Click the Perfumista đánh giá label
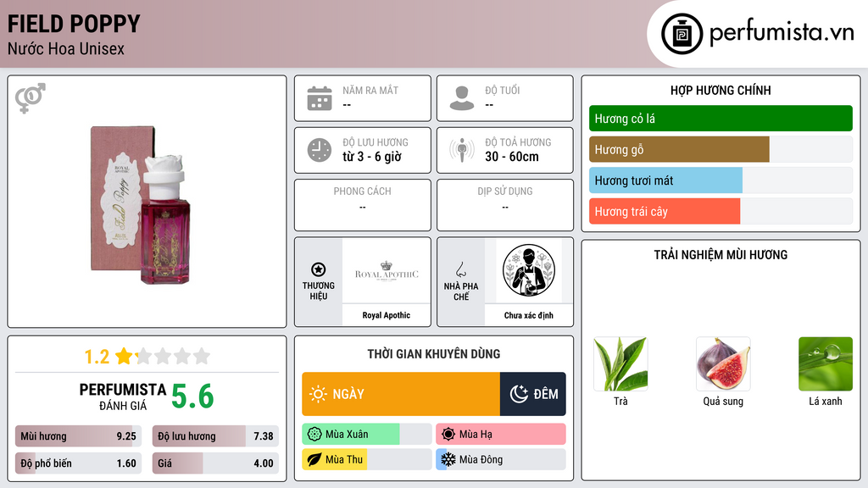Screen dimensions: 868x488 point(123,396)
